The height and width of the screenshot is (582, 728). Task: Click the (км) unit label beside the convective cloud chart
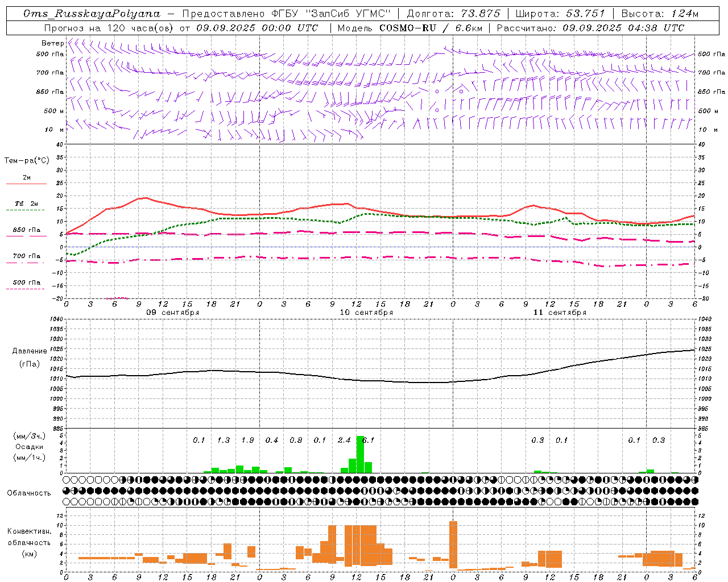29,554
